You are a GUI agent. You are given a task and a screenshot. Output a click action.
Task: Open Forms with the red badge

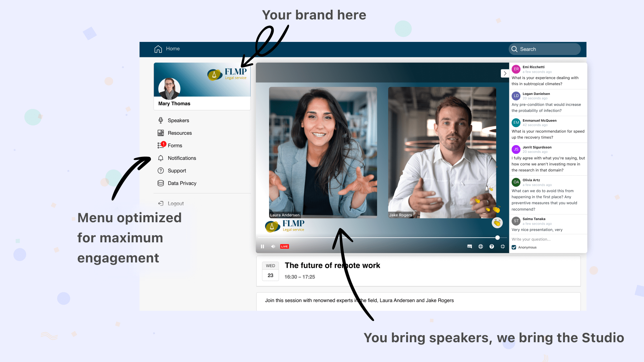[x=174, y=145]
